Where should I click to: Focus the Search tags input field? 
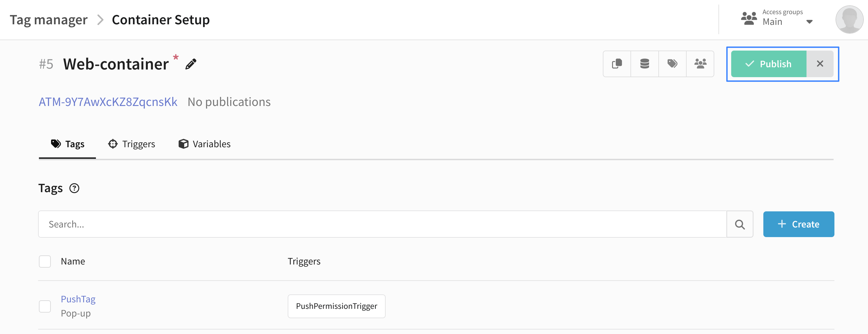pyautogui.click(x=383, y=224)
